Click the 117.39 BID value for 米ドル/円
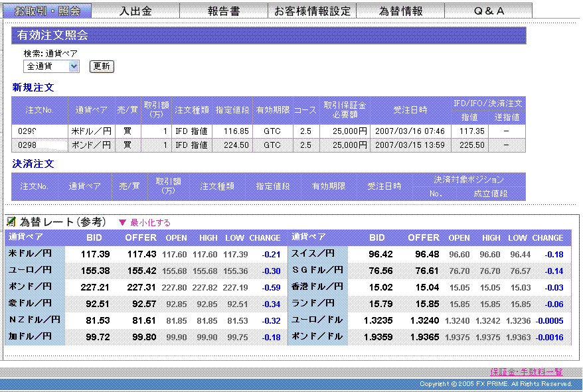Image resolution: width=583 pixels, height=392 pixels. tap(95, 254)
